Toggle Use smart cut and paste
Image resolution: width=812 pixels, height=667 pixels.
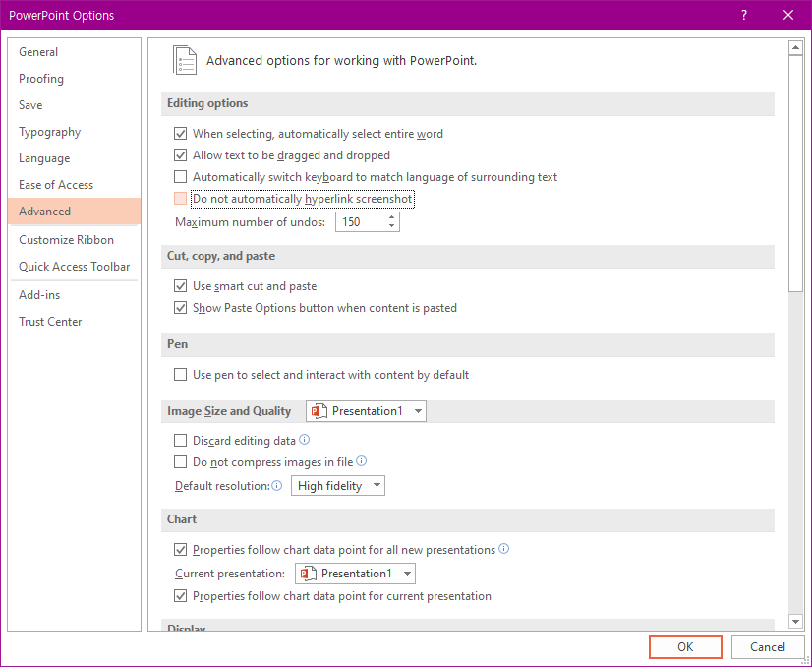point(180,286)
